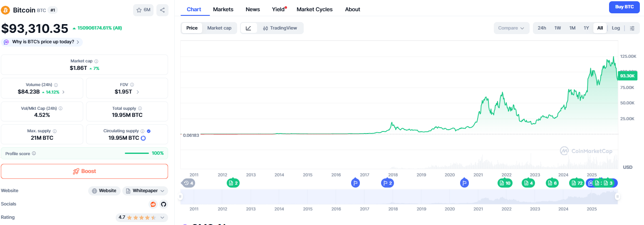This screenshot has width=644, height=225.
Task: Open the News tab
Action: 253,9
